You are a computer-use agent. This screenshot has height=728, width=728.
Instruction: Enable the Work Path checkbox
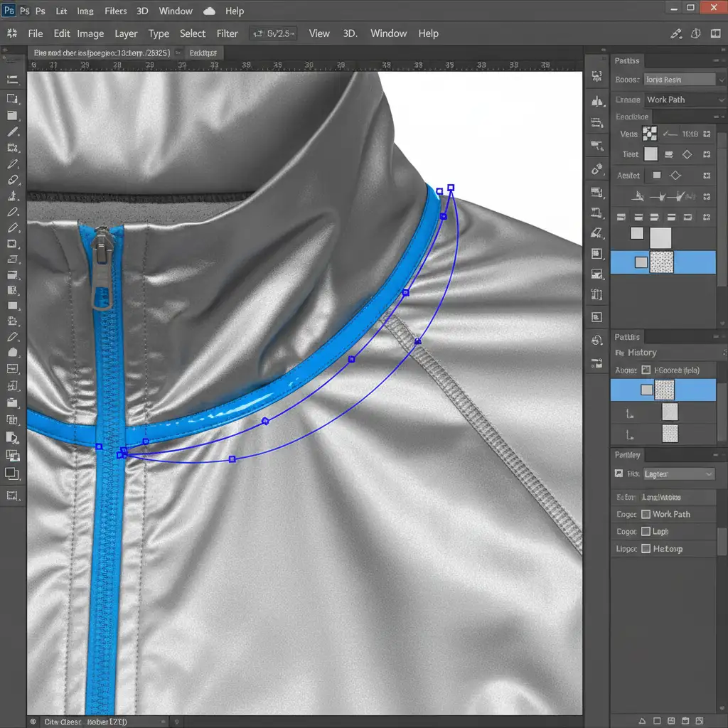pos(646,514)
